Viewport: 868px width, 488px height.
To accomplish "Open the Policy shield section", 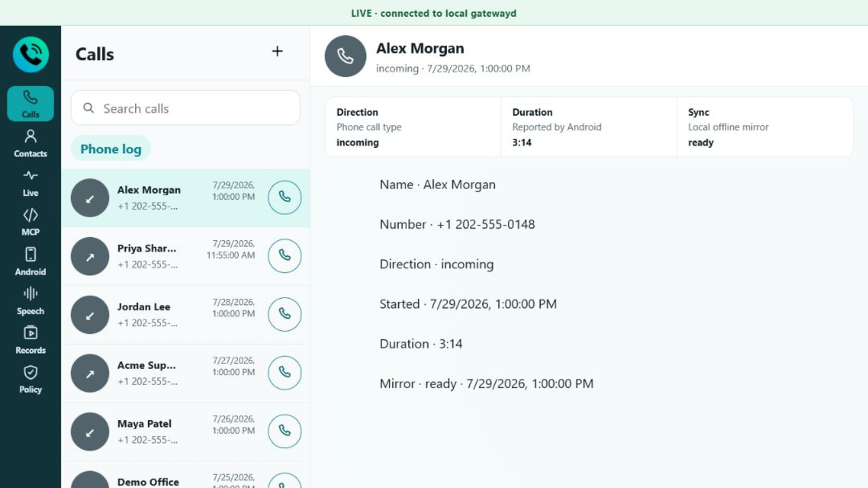I will (30, 379).
